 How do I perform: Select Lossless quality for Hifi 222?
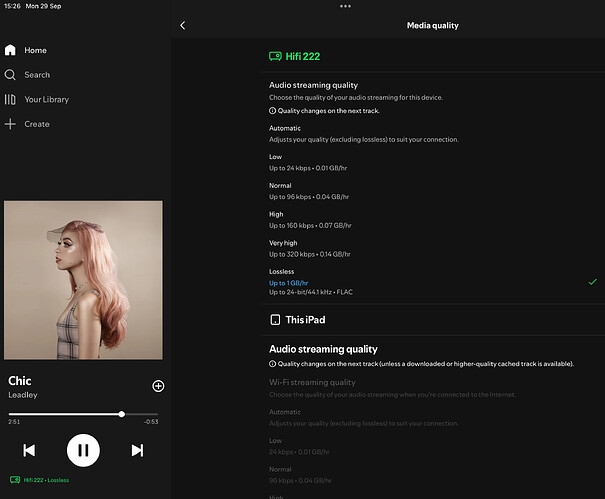click(x=432, y=282)
